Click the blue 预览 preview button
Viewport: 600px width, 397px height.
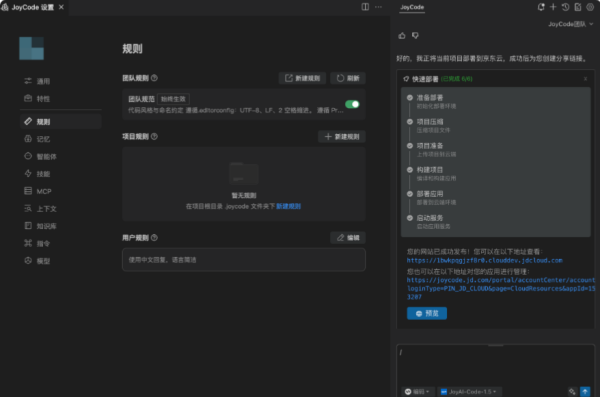(427, 313)
